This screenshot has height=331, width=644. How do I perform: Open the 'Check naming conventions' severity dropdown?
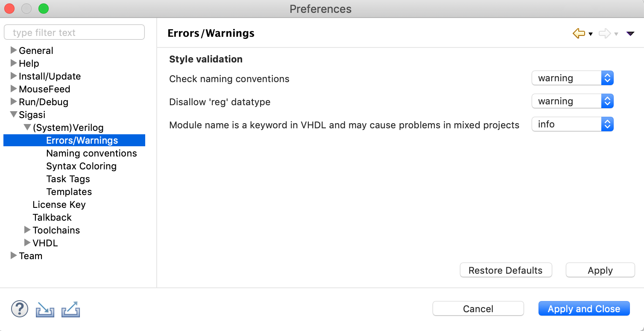click(x=572, y=78)
